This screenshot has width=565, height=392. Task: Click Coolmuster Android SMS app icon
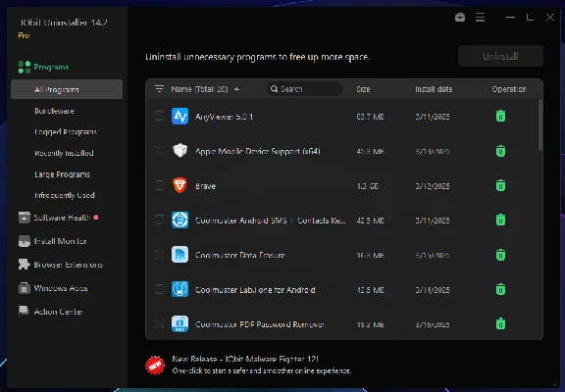pos(180,220)
